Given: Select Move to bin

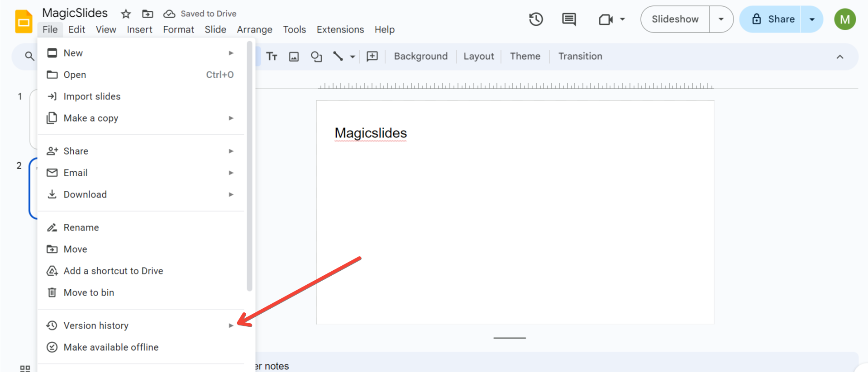Looking at the screenshot, I should coord(141,292).
